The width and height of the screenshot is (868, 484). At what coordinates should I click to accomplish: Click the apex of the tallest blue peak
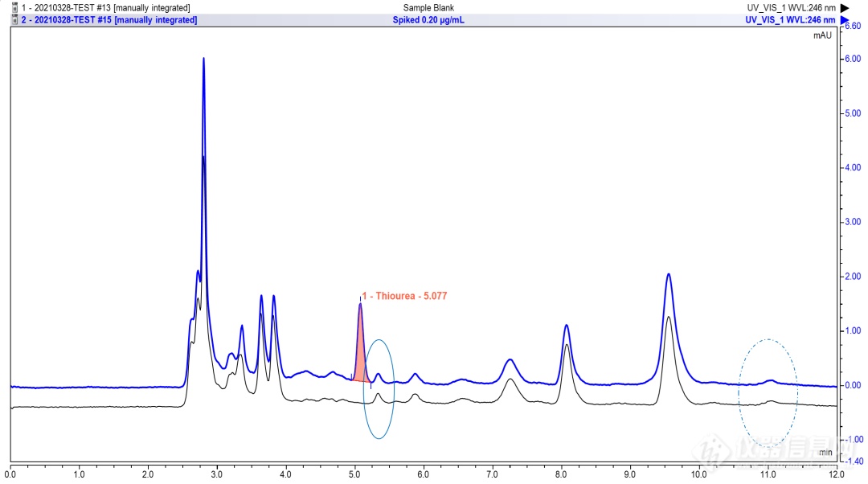(203, 59)
